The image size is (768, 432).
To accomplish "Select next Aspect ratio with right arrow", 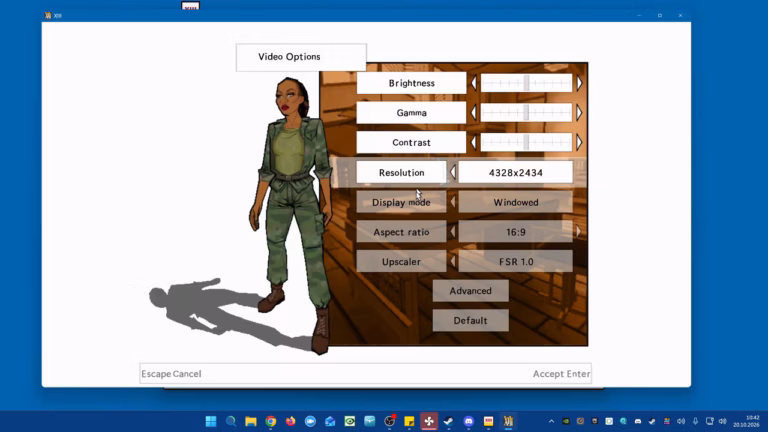I will pos(578,232).
